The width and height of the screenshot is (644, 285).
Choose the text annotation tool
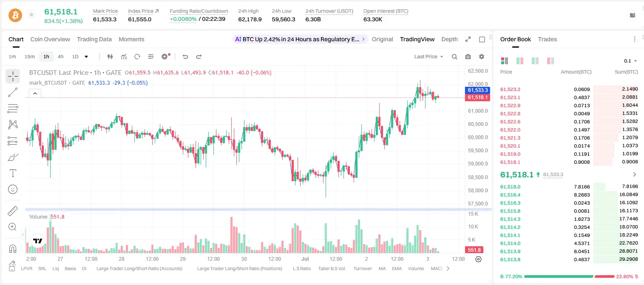[x=13, y=173]
